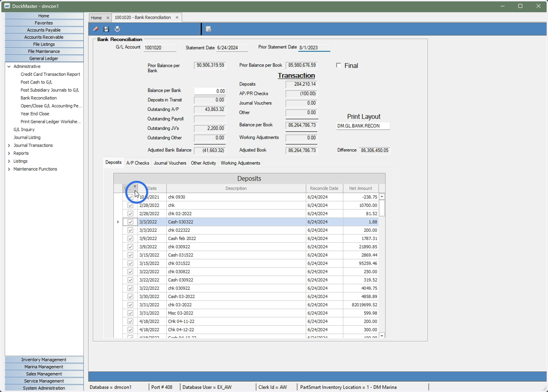Viewport: 548px width, 392px height.
Task: Click the grayed document-add toolbar icon
Action: pos(209,29)
